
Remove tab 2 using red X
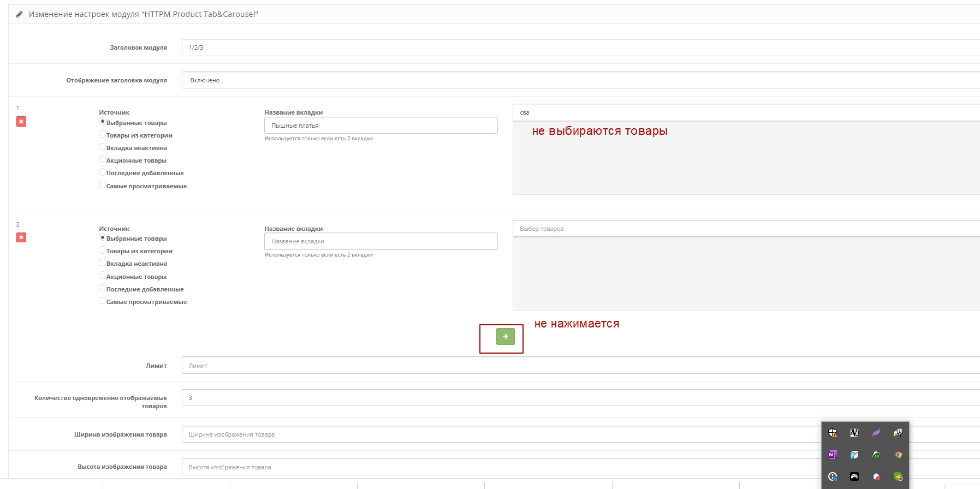(x=21, y=237)
